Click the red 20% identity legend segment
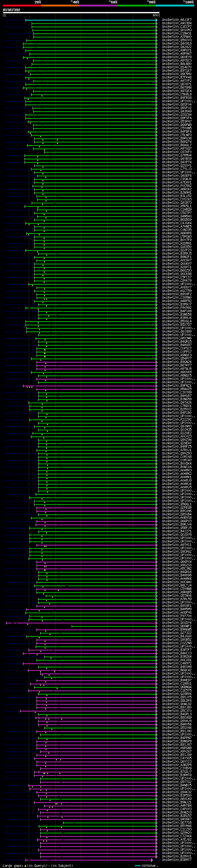 (x=22, y=6)
